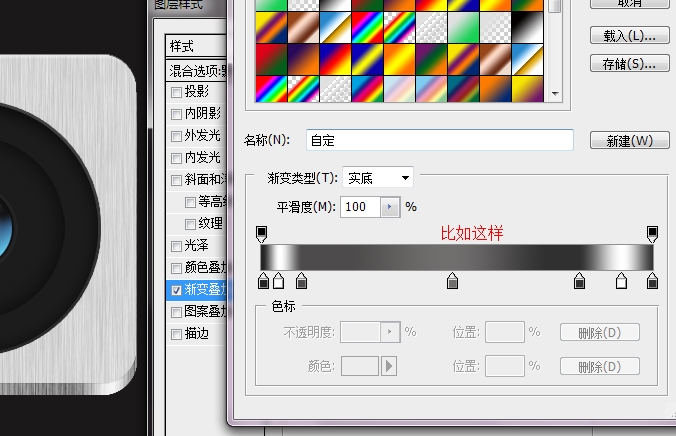This screenshot has width=676, height=436.
Task: Pick the white color stop near left end
Action: tap(279, 282)
